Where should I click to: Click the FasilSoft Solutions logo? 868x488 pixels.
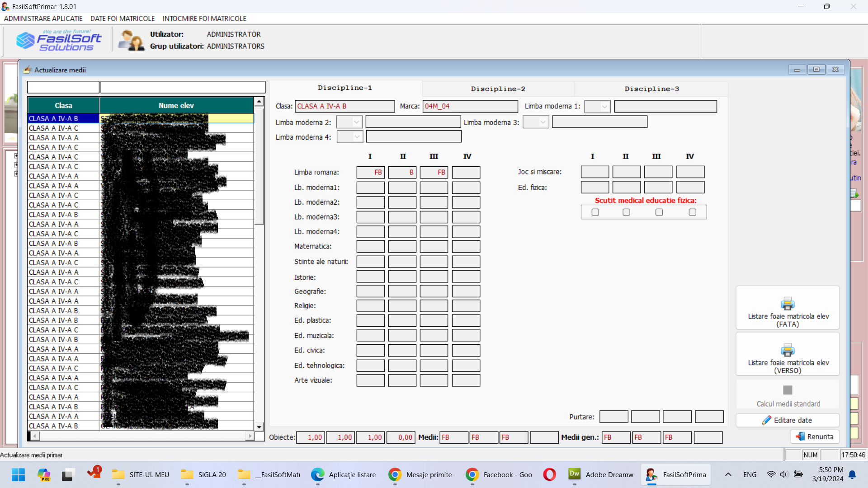(59, 41)
